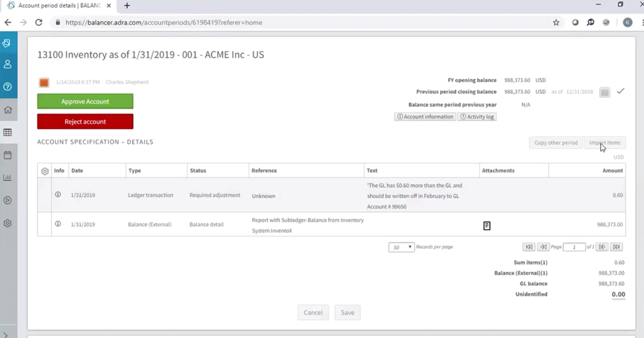This screenshot has height=338, width=644.
Task: Open the play circle sidebar icon
Action: [x=7, y=200]
